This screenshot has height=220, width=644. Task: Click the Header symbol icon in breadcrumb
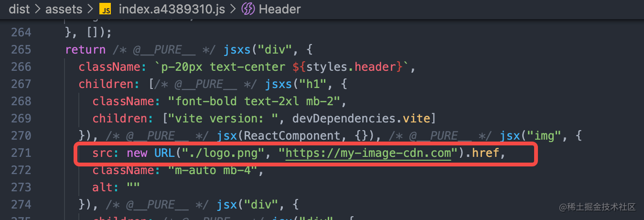pos(248,9)
